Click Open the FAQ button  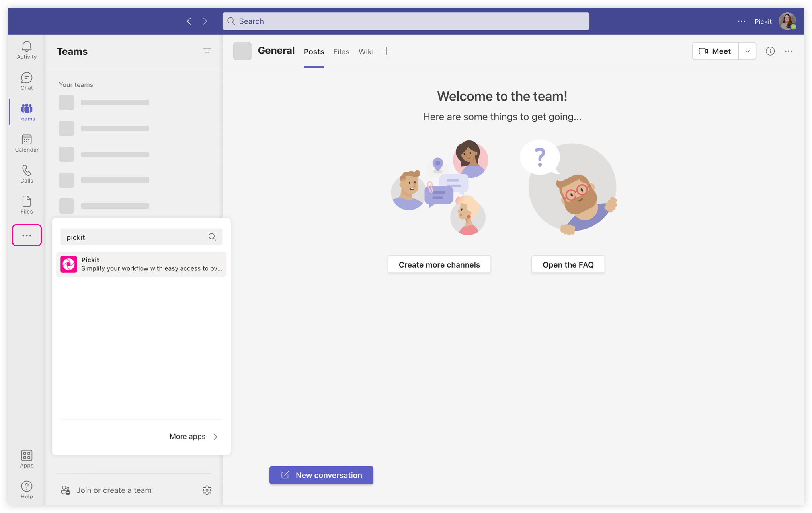(x=568, y=264)
